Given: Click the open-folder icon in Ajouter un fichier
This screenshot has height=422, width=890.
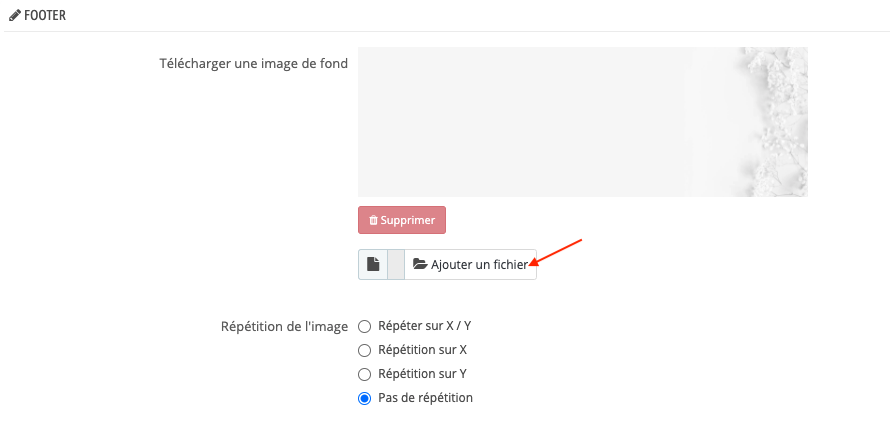Looking at the screenshot, I should point(419,265).
